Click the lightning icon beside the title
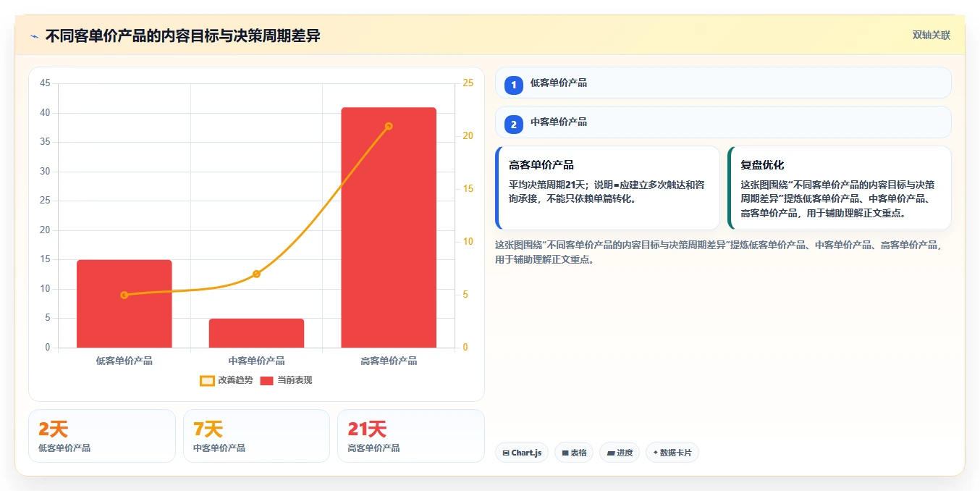 pyautogui.click(x=35, y=36)
